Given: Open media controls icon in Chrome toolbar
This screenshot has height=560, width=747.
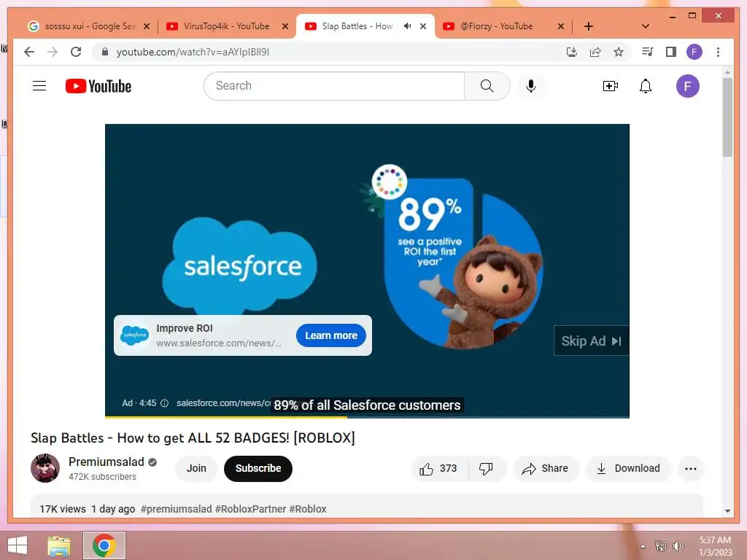Looking at the screenshot, I should tap(647, 52).
